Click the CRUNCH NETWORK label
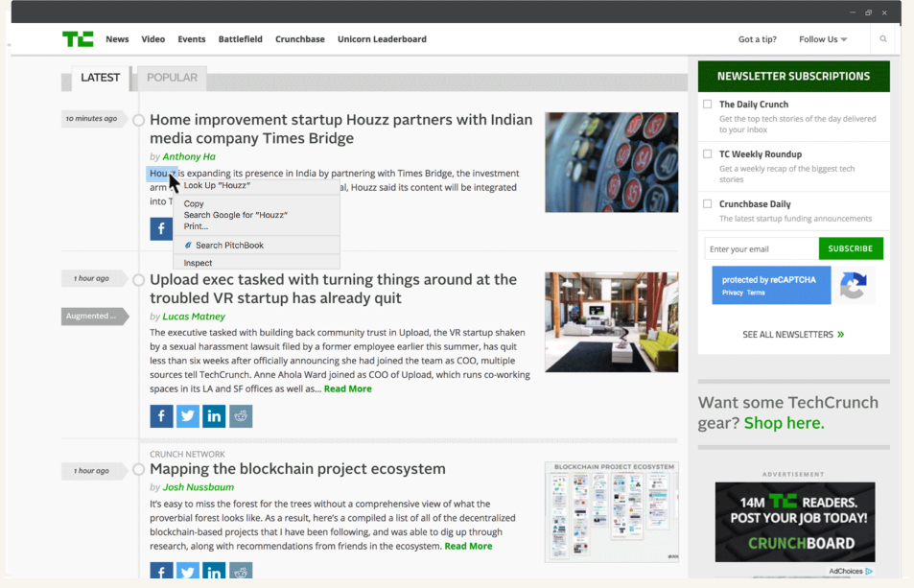Viewport: 914px width, 588px height. [x=187, y=454]
